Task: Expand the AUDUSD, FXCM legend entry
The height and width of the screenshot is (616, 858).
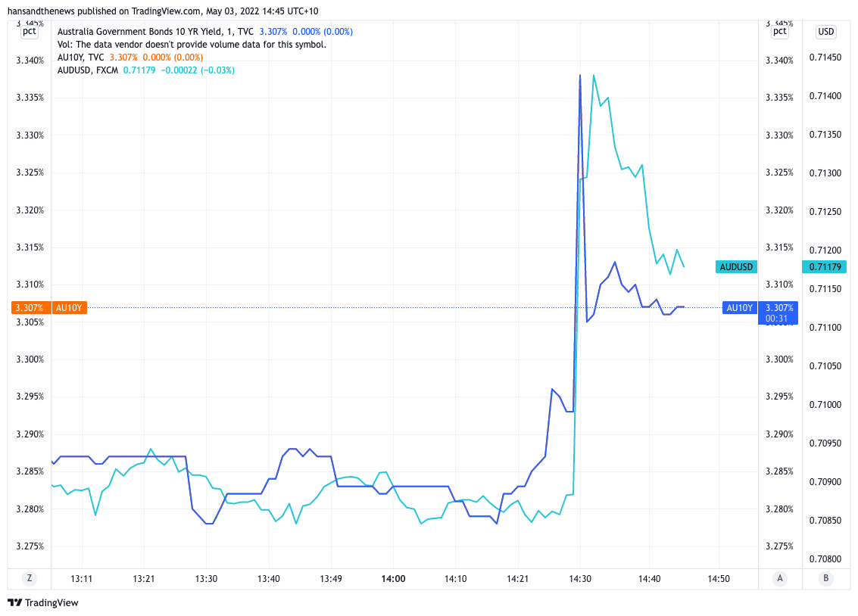Action: point(88,70)
